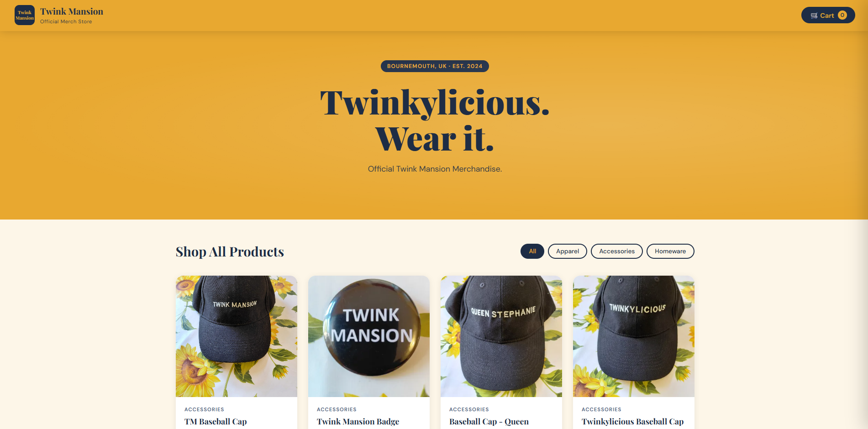
Task: Filter products by Homeware
Action: tap(670, 251)
